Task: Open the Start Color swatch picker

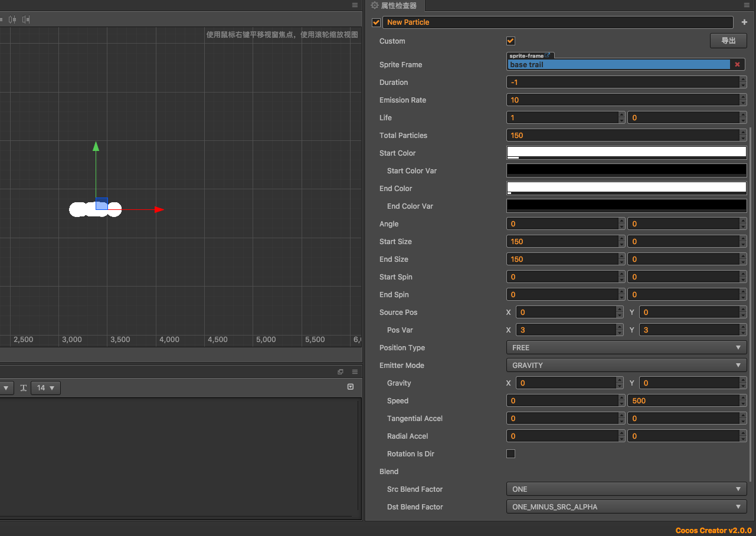Action: click(627, 153)
